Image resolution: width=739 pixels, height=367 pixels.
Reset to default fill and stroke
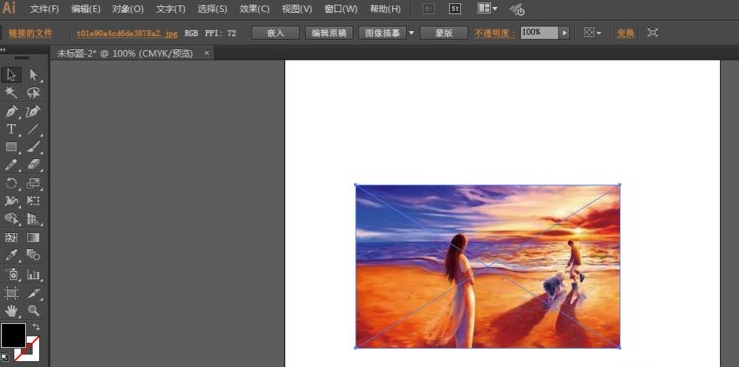4,357
